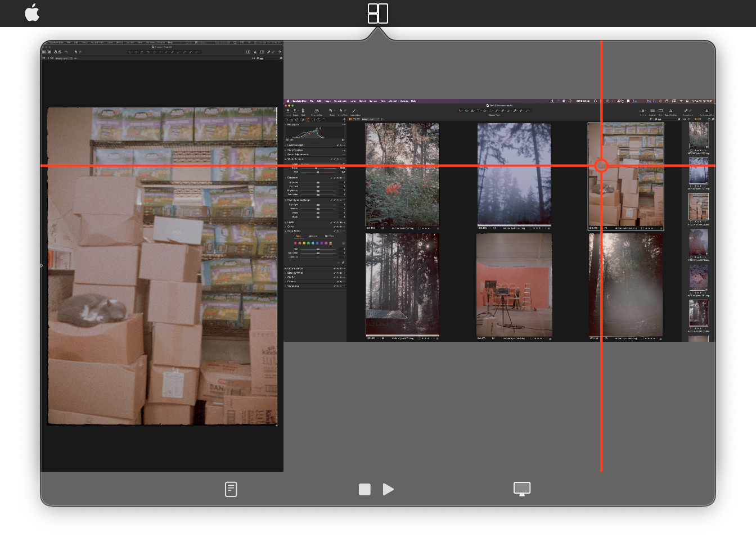Switch to Advanced tab in Color Editor
756x551 pixels.
tap(313, 236)
